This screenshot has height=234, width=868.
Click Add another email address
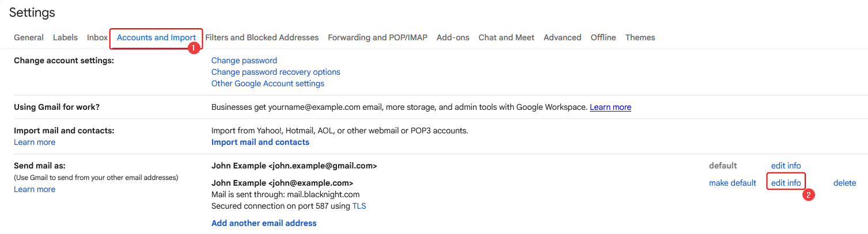tap(264, 223)
